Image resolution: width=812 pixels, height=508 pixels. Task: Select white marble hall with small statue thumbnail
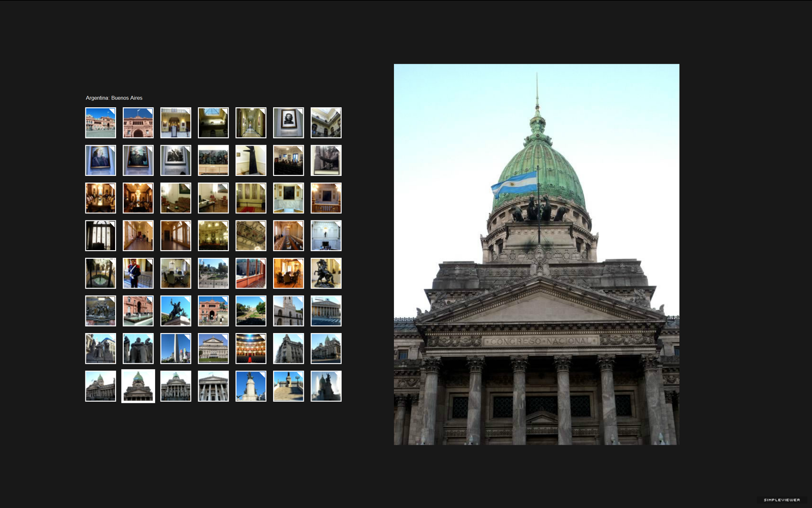pyautogui.click(x=326, y=236)
